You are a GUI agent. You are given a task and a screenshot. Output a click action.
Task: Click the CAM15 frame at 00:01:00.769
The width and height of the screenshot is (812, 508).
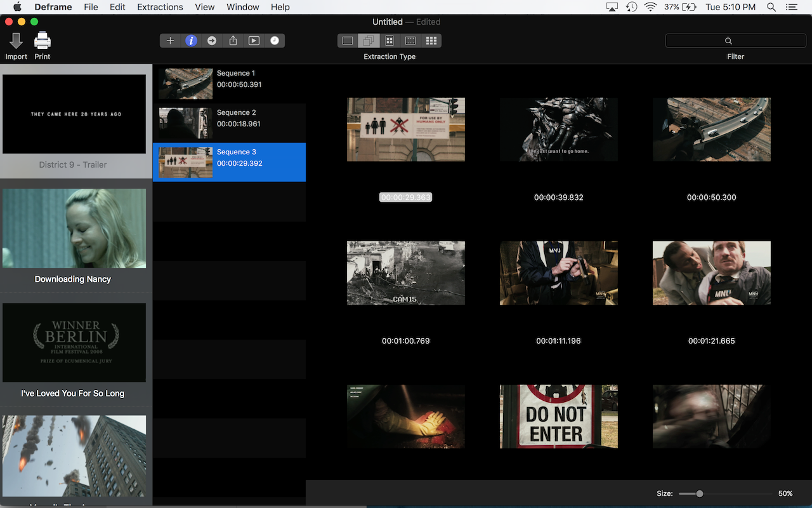pos(406,273)
